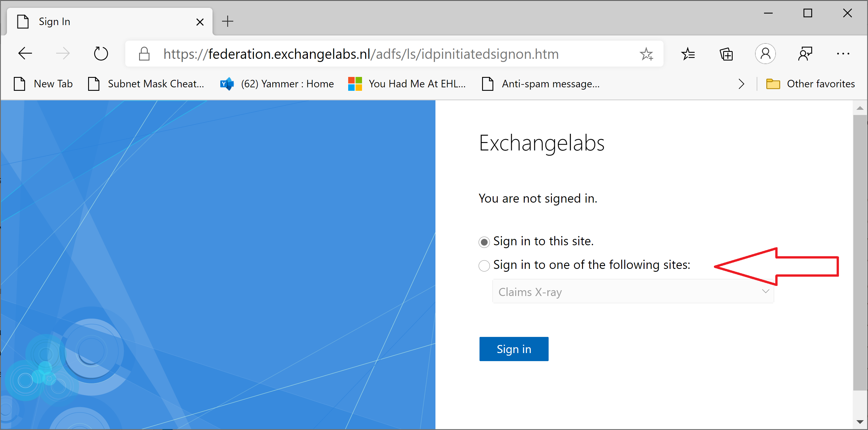Open the Settings and more menu
This screenshot has height=430, width=868.
point(843,54)
